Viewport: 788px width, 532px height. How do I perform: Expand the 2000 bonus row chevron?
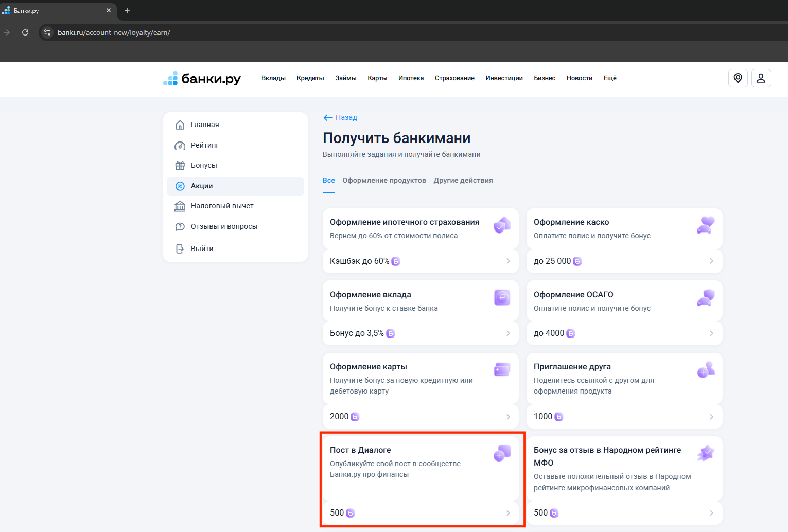(x=508, y=417)
